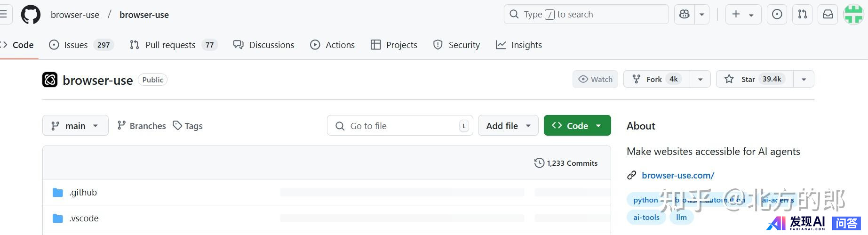Open the Copilot chat icon
Viewport: 868px width, 235px height.
tap(685, 15)
